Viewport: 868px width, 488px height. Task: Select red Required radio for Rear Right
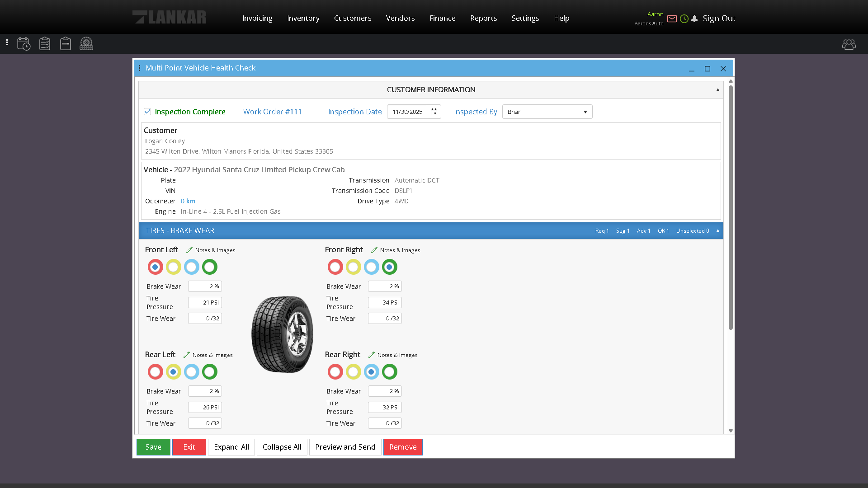335,372
